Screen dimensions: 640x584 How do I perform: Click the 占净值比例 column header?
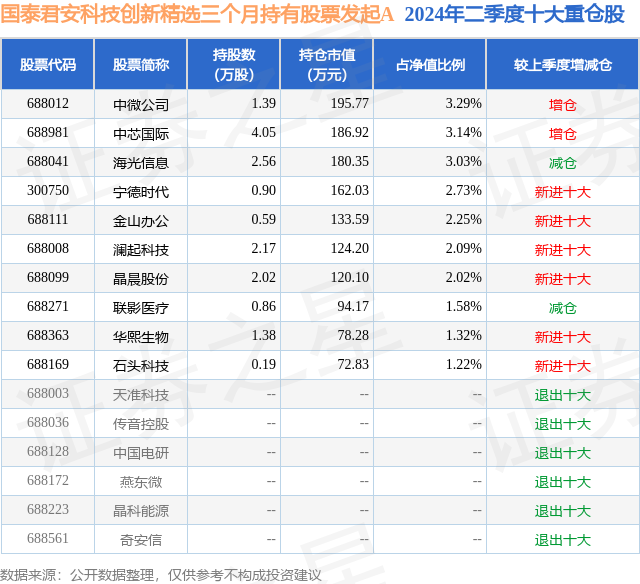[430, 64]
